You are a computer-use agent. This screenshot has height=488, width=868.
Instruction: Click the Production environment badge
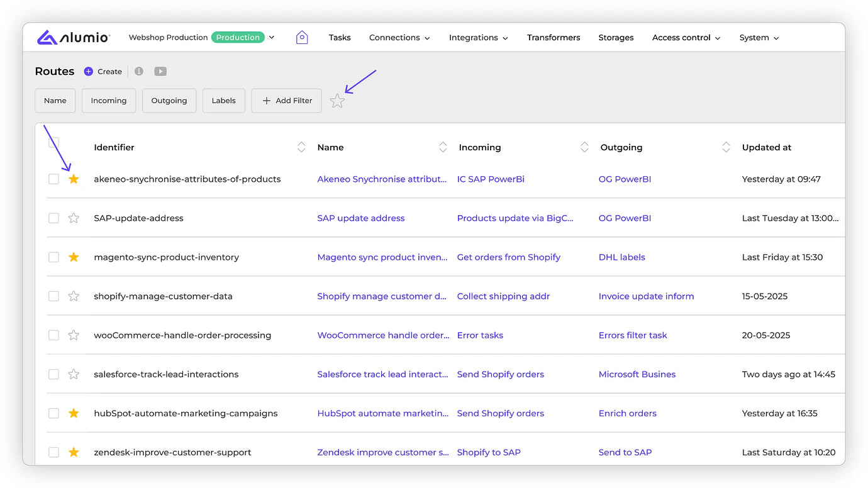[x=238, y=38]
